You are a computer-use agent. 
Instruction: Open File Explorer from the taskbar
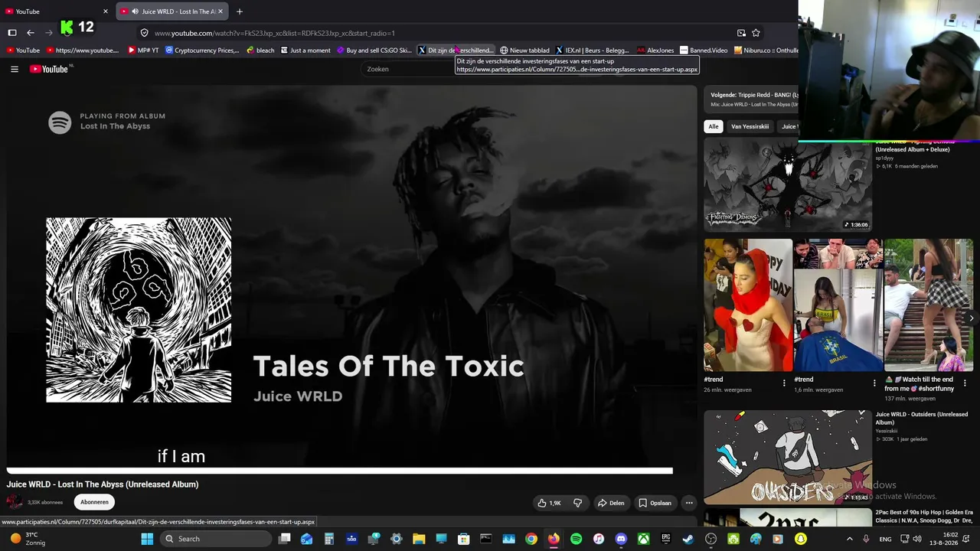419,539
